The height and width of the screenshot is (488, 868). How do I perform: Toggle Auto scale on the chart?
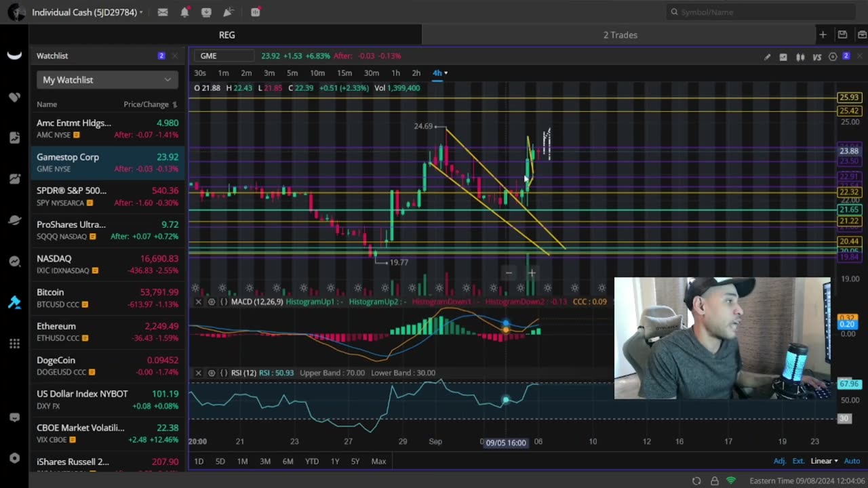coord(852,461)
